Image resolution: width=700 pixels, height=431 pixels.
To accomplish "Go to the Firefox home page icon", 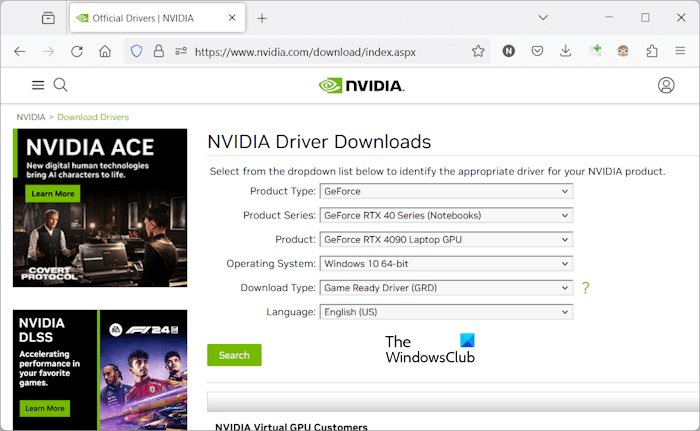I will pos(105,51).
